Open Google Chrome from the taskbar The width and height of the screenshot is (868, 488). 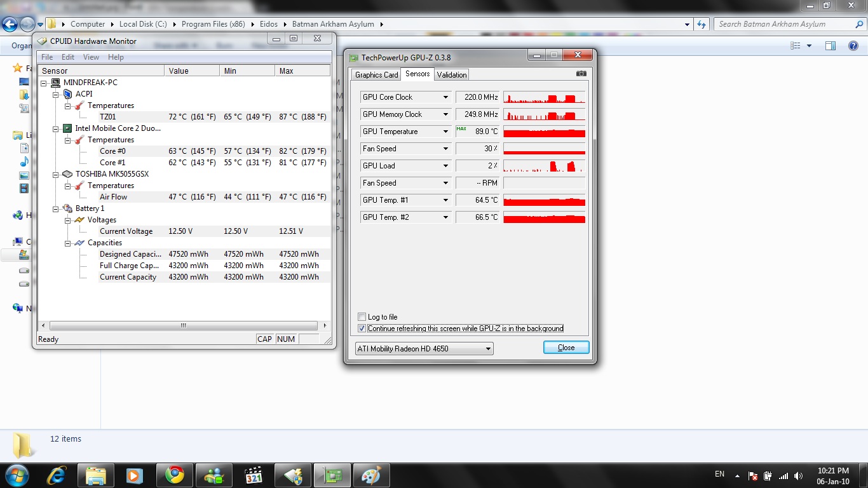coord(175,475)
